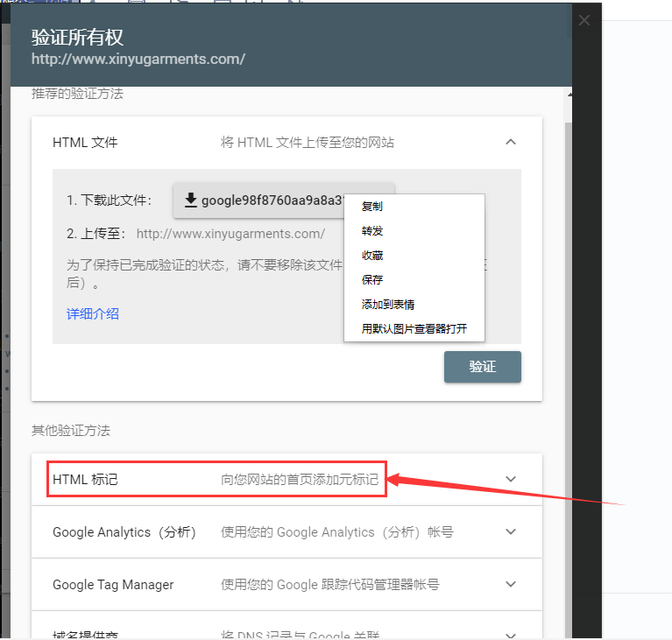This screenshot has width=672, height=640.
Task: Collapse the HTML 文件 section chevron
Action: click(x=511, y=142)
